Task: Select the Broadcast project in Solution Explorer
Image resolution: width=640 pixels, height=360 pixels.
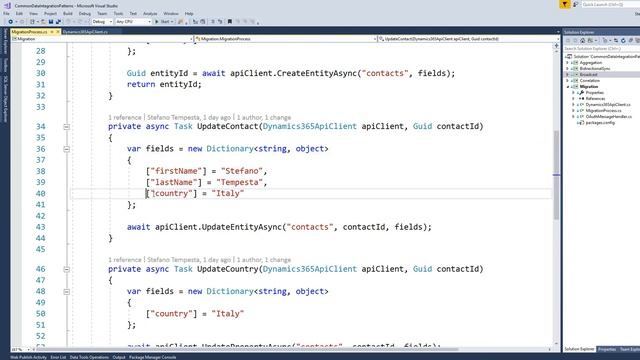Action: 588,75
